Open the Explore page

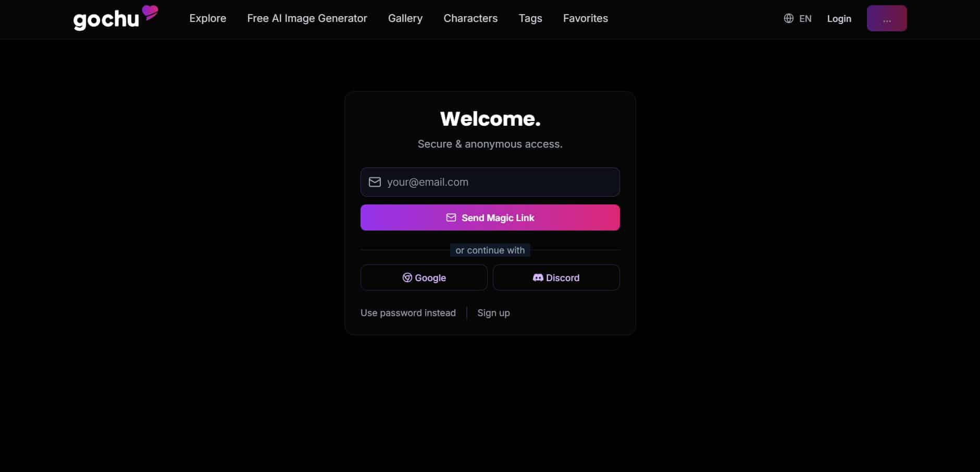[208, 18]
